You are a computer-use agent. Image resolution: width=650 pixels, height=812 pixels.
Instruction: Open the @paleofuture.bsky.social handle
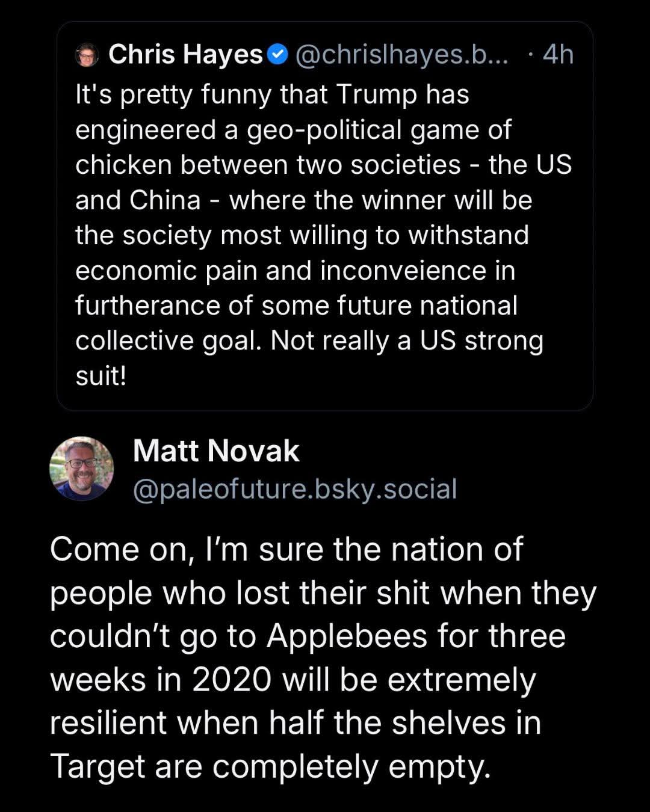tap(295, 488)
